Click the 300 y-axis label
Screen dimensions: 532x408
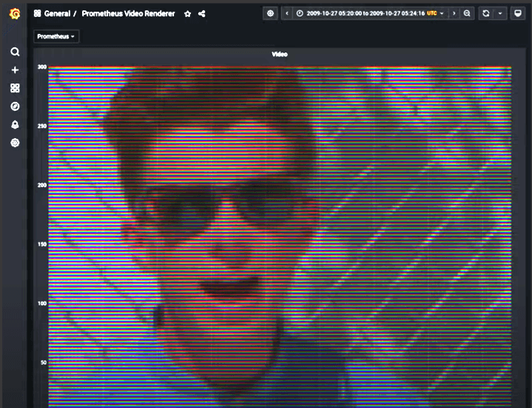click(x=42, y=67)
